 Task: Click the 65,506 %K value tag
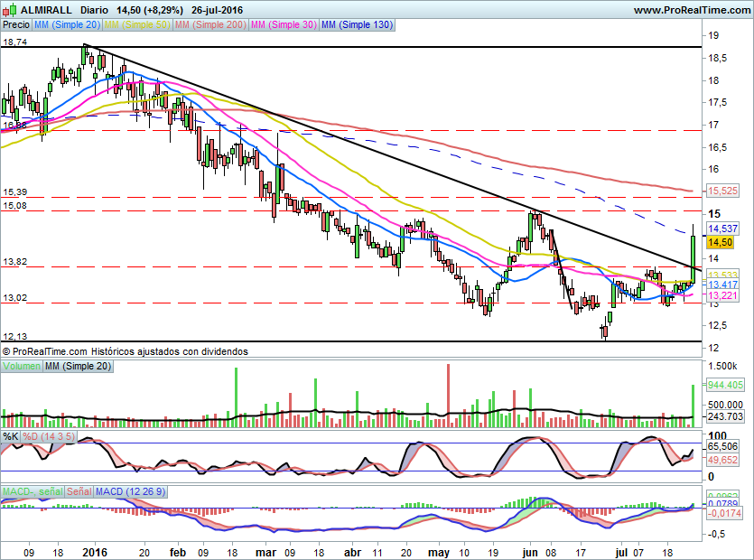pos(722,446)
